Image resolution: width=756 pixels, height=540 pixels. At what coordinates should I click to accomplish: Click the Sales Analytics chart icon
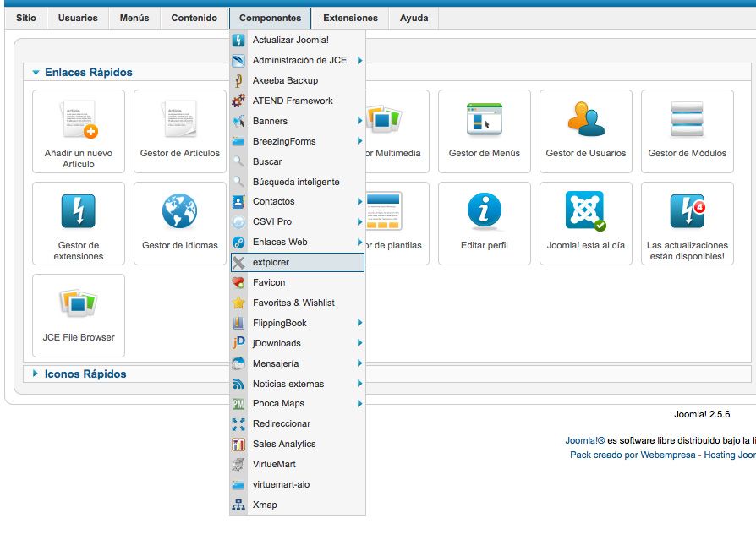tap(238, 445)
